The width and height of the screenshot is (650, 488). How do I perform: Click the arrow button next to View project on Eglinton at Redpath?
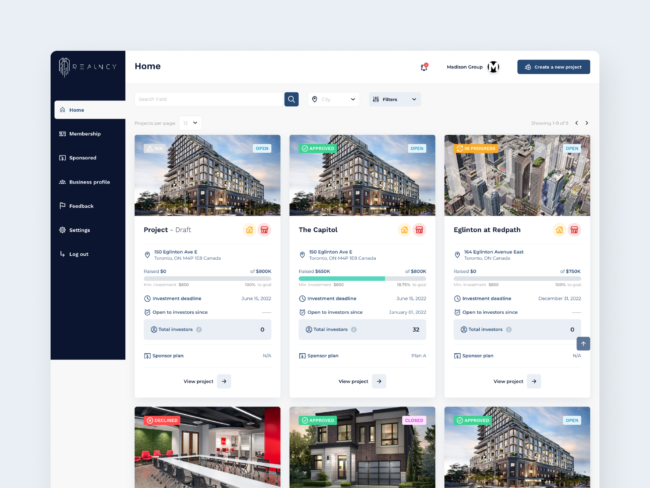pyautogui.click(x=534, y=381)
